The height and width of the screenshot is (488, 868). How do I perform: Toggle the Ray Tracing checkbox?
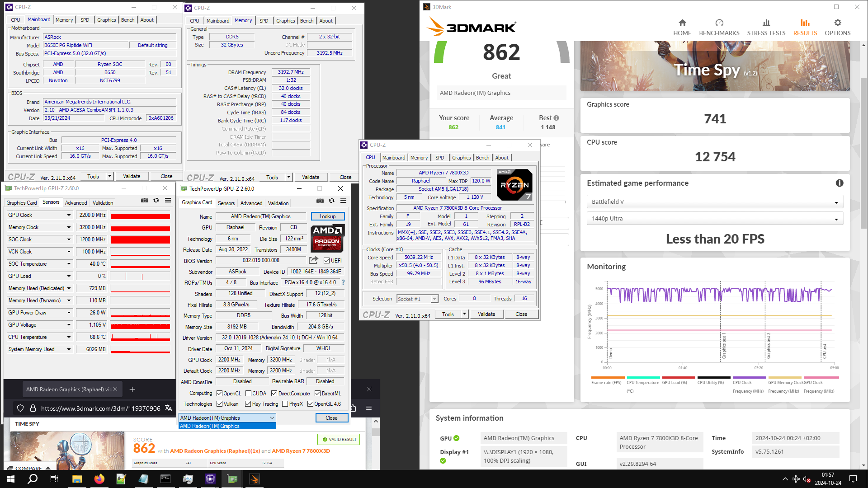pos(248,404)
